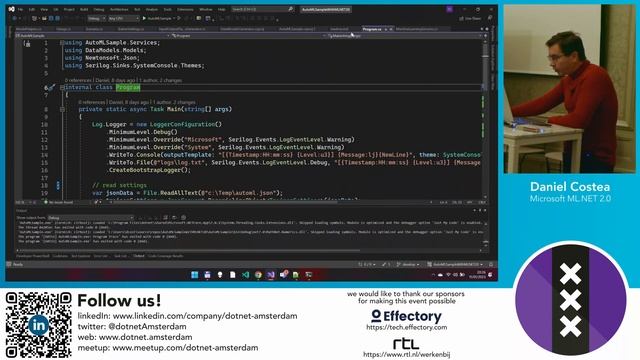Image resolution: width=640 pixels, height=360 pixels.
Task: Open the Git menu
Action: tap(56, 9)
